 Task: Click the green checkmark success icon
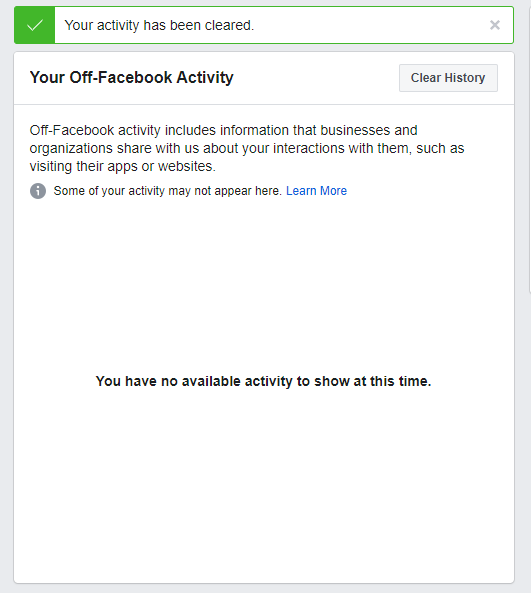(x=35, y=25)
